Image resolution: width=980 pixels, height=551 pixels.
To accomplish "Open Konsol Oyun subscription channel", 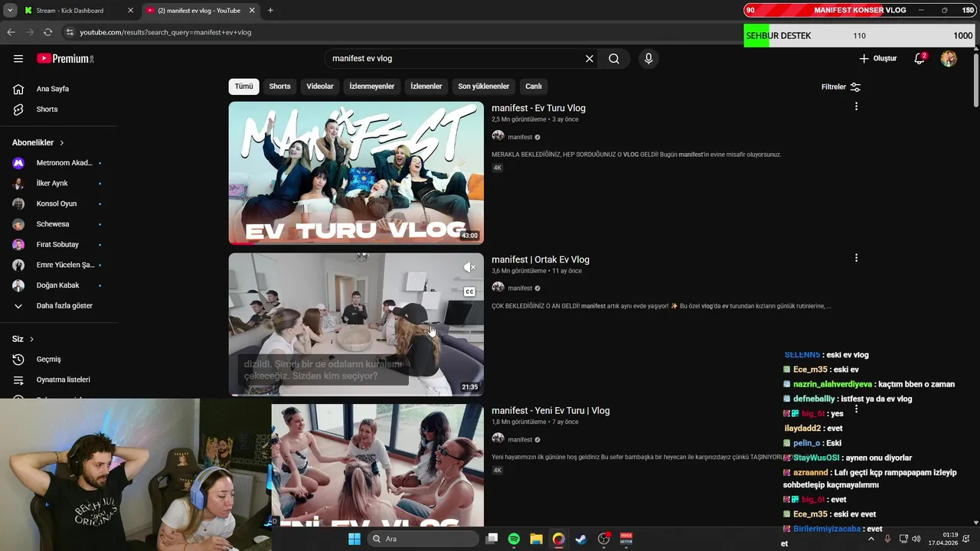I will 57,204.
